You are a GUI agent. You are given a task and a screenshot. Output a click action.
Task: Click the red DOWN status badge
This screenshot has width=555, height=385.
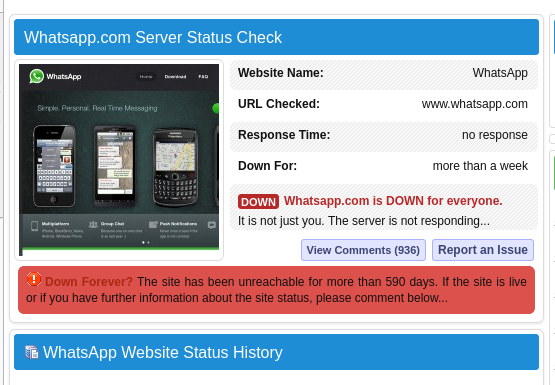[258, 202]
